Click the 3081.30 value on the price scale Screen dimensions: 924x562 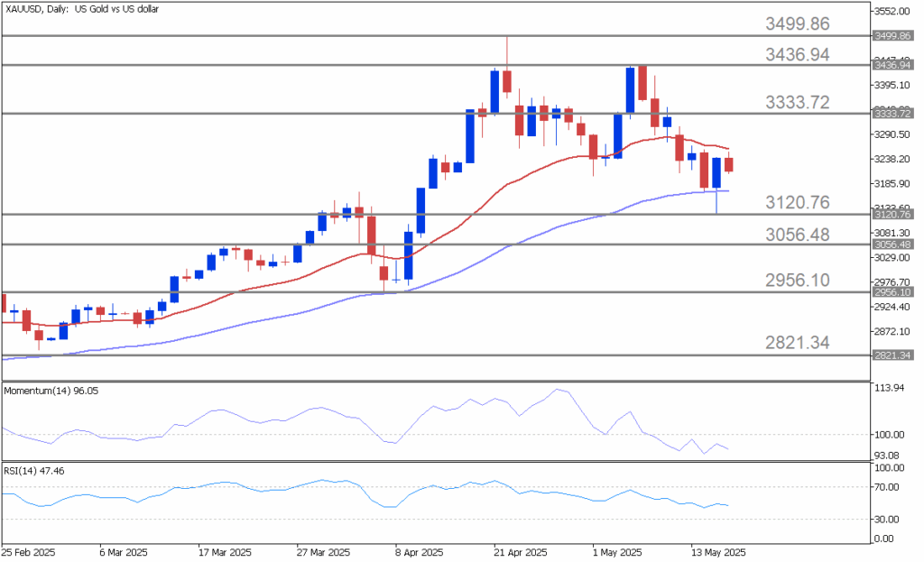tap(892, 233)
